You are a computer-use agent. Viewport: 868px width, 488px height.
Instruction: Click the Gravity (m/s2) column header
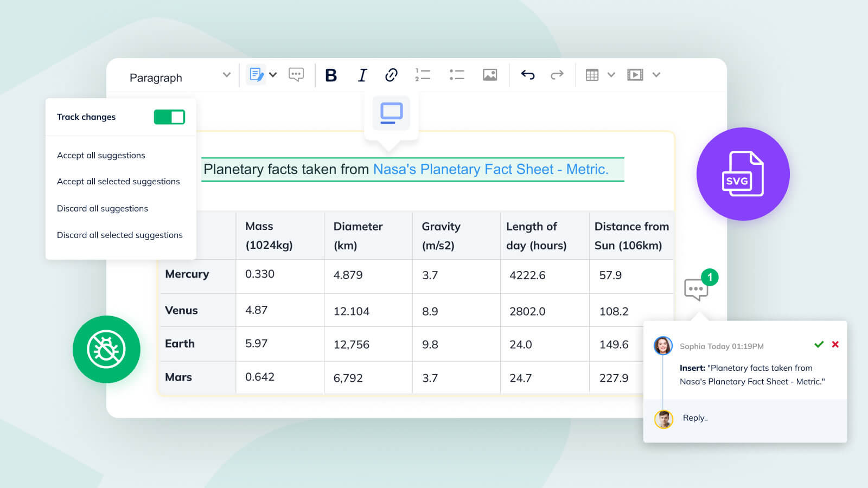[457, 236]
